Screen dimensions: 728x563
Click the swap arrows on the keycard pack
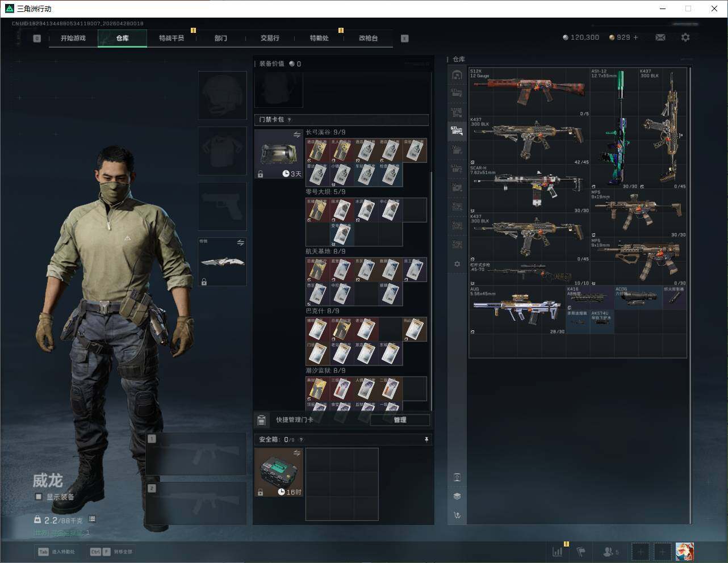(296, 135)
